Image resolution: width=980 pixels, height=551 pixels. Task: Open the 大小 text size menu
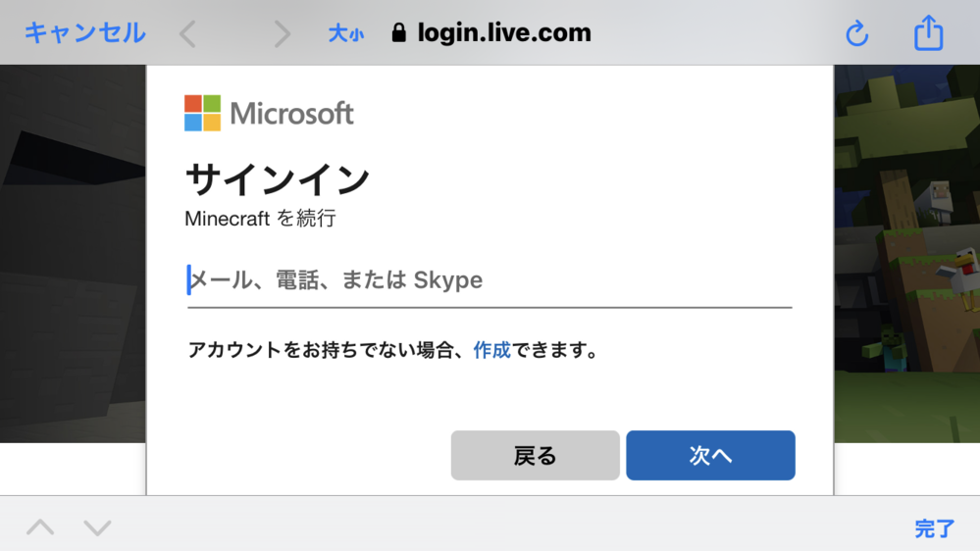pyautogui.click(x=345, y=34)
